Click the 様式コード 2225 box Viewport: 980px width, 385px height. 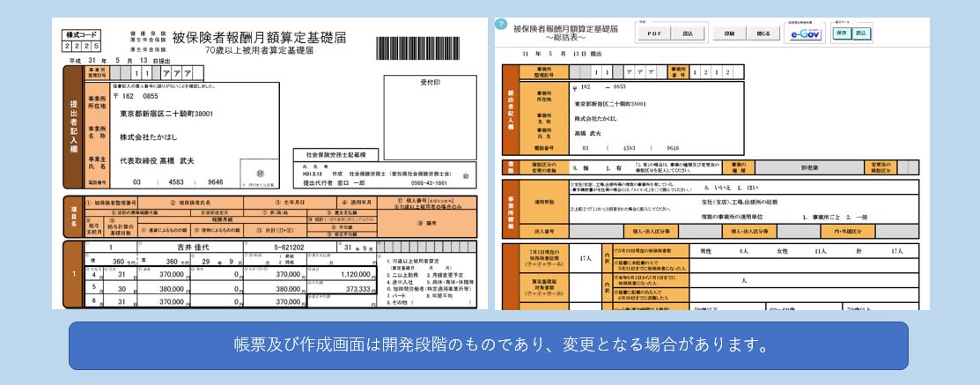point(81,41)
